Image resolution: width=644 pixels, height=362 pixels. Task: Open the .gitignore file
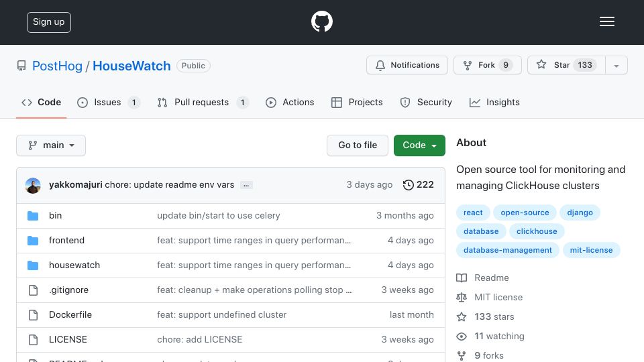(x=68, y=290)
